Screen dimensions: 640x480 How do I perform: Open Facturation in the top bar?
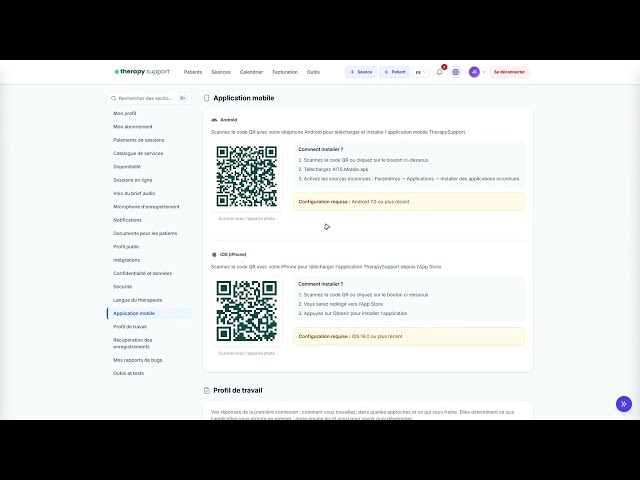[285, 72]
